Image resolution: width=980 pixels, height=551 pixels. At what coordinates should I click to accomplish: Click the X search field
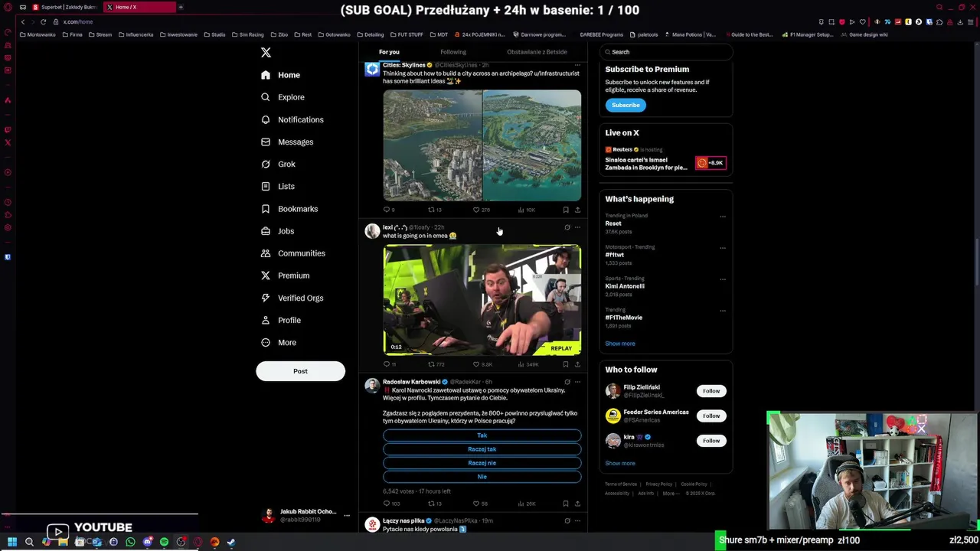point(665,52)
